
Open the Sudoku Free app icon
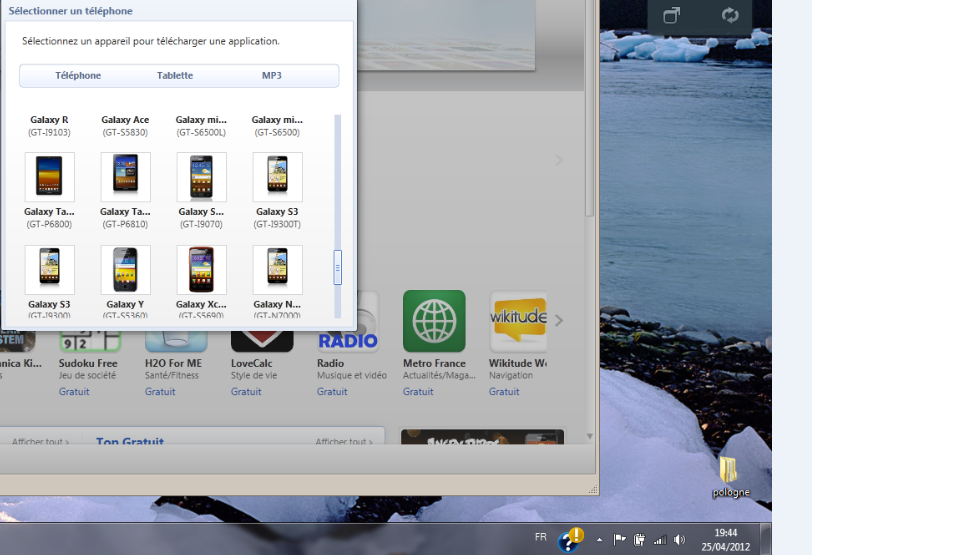(90, 341)
